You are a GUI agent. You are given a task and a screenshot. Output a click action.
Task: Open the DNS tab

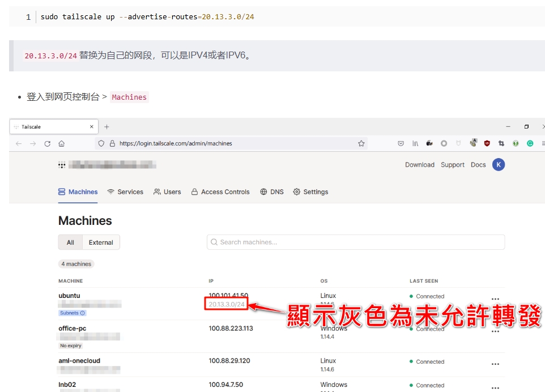pos(272,192)
